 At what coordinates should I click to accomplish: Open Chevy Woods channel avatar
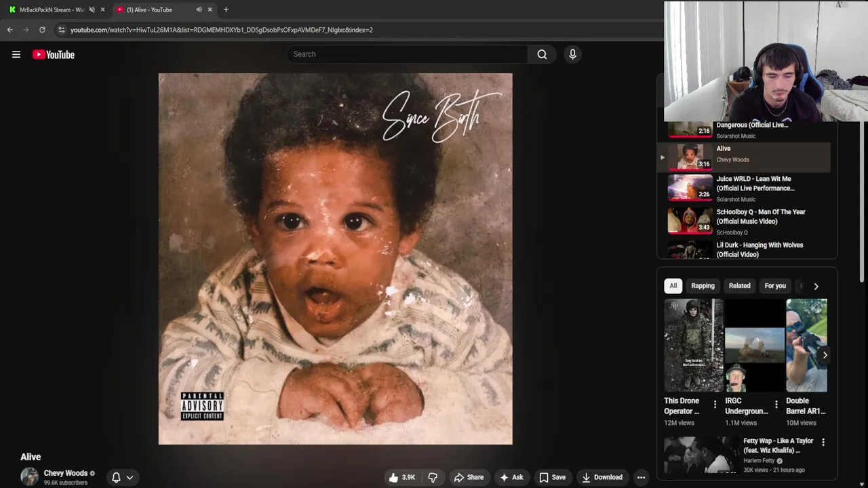coord(29,476)
